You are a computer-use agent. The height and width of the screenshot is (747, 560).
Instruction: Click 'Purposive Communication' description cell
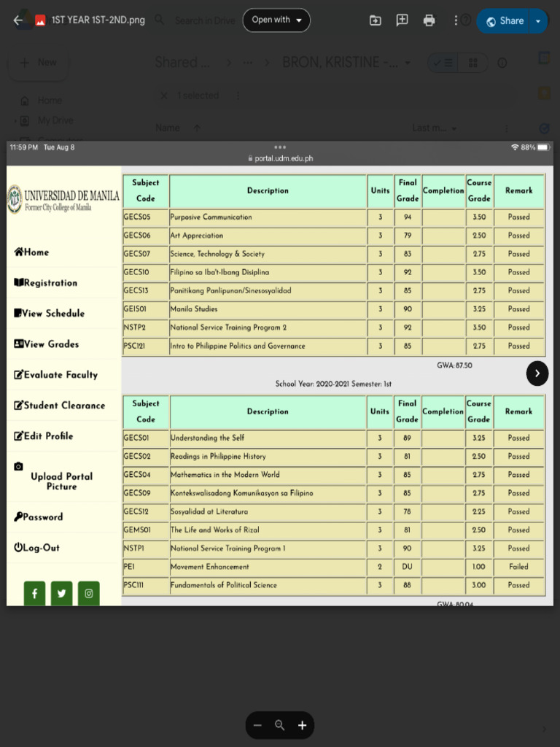click(x=268, y=217)
